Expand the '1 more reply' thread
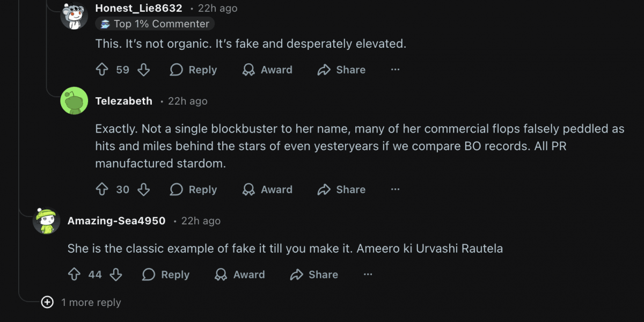The width and height of the screenshot is (644, 322). coord(79,302)
